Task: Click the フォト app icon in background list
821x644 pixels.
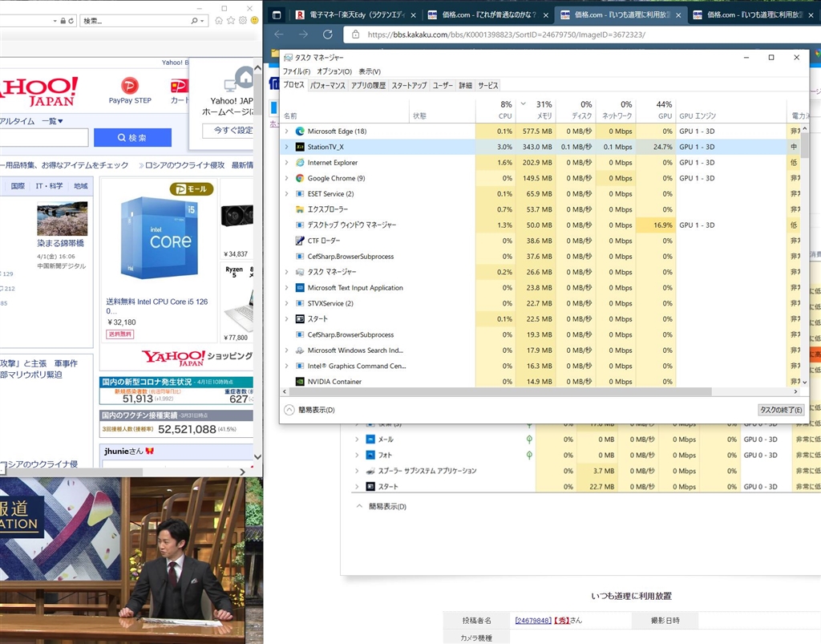Action: coord(370,455)
